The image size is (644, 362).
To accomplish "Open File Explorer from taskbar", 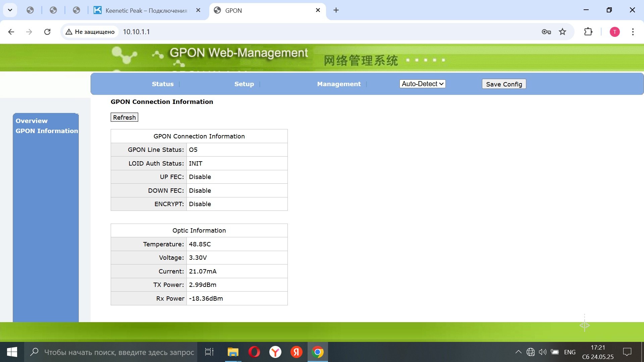I will pyautogui.click(x=233, y=352).
